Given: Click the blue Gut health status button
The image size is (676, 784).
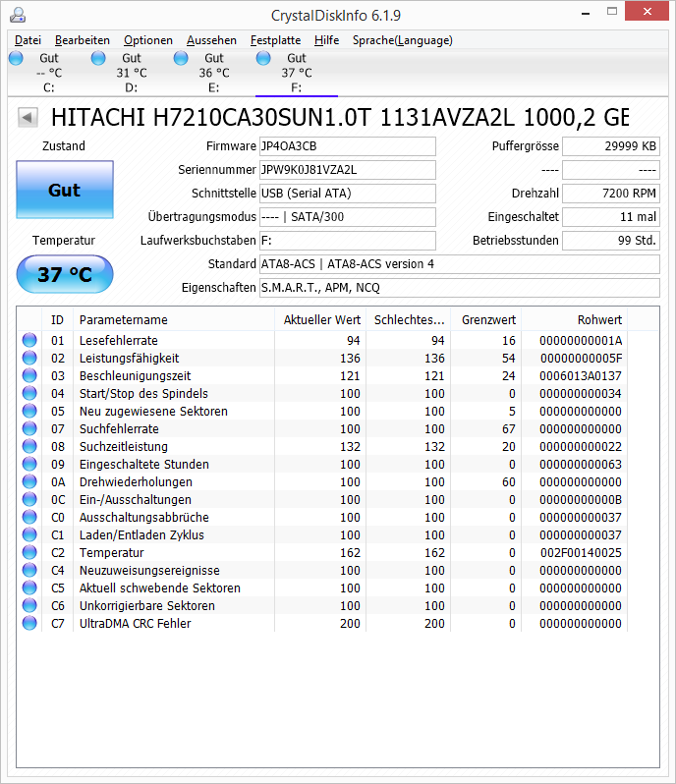Looking at the screenshot, I should pos(65,190).
